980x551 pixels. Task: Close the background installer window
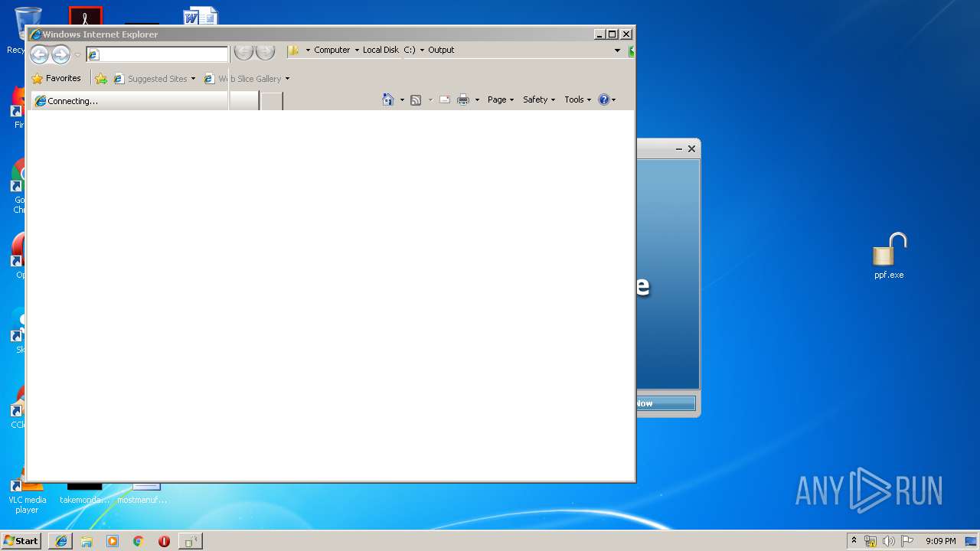[691, 149]
